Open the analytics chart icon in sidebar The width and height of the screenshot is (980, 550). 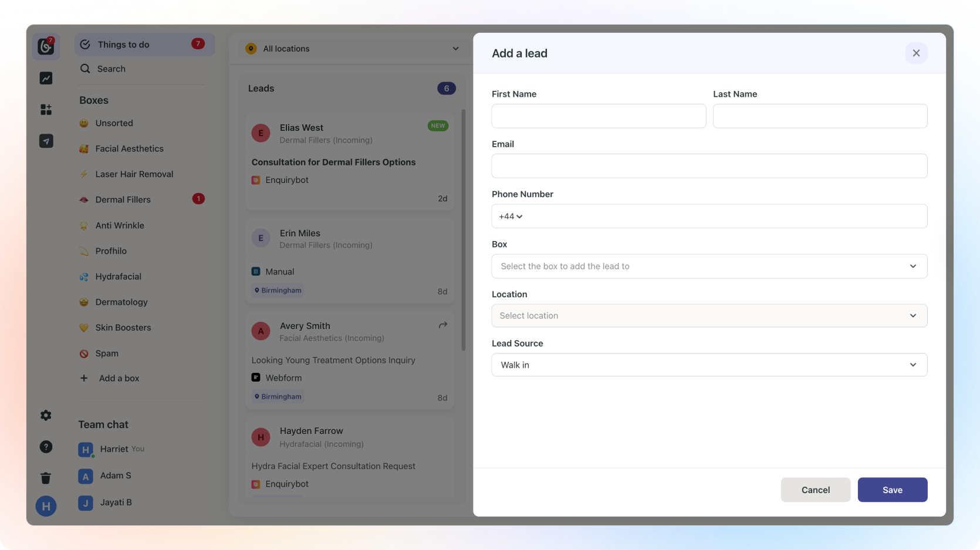(x=46, y=78)
